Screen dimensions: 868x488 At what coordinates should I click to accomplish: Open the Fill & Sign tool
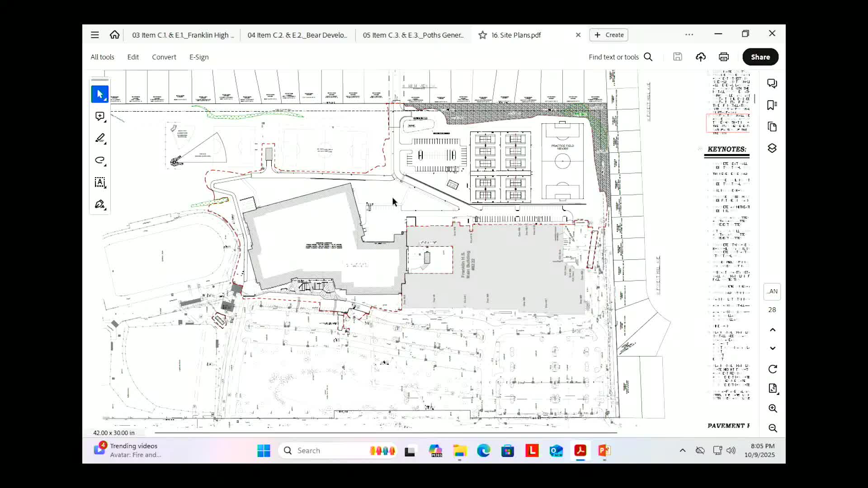[x=99, y=204]
